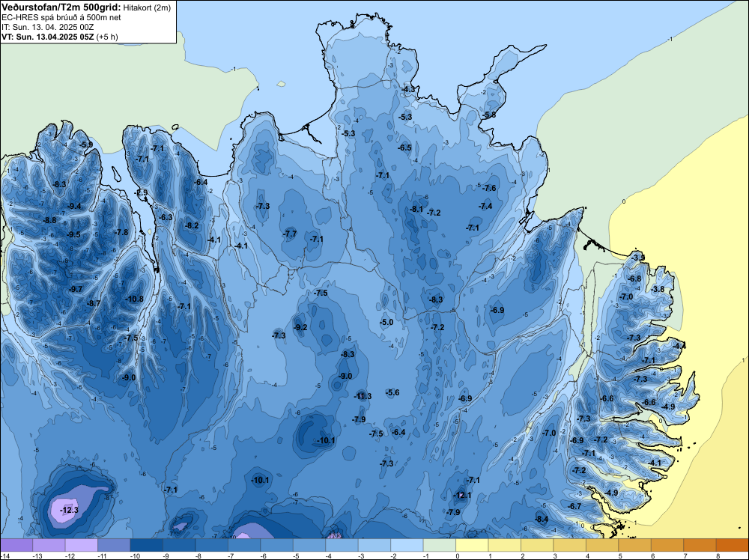Click the color scale tick label -11
749x560 pixels.
pyautogui.click(x=102, y=556)
